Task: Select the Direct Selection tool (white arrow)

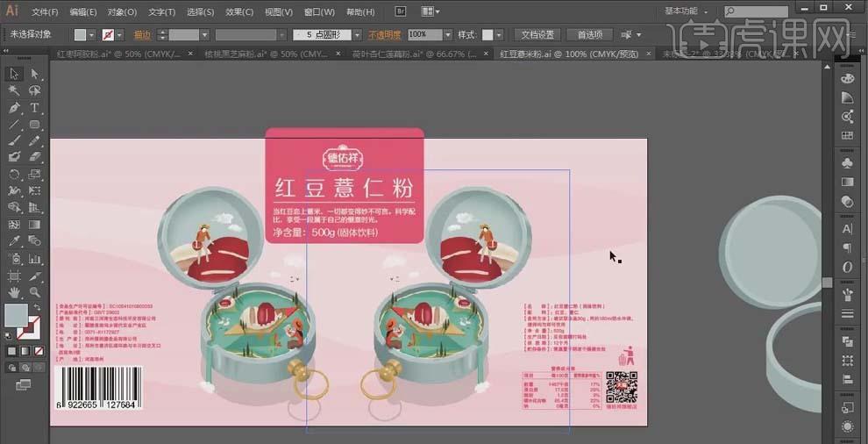Action: [34, 74]
